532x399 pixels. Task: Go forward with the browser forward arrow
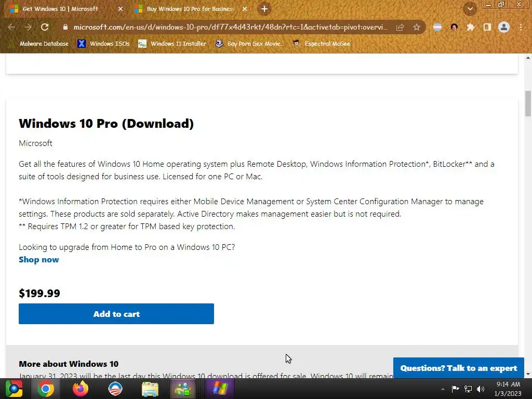tap(28, 27)
